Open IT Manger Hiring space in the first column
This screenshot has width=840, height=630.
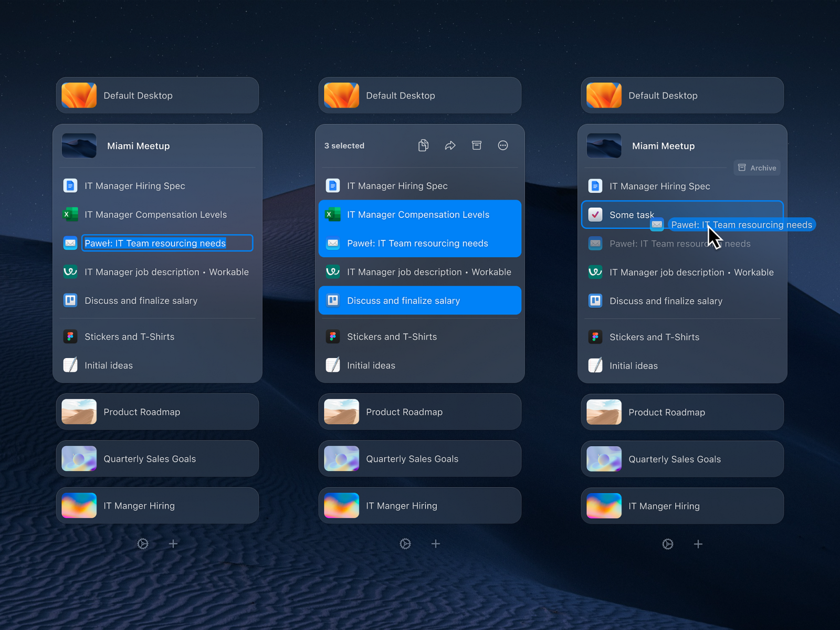(x=157, y=506)
